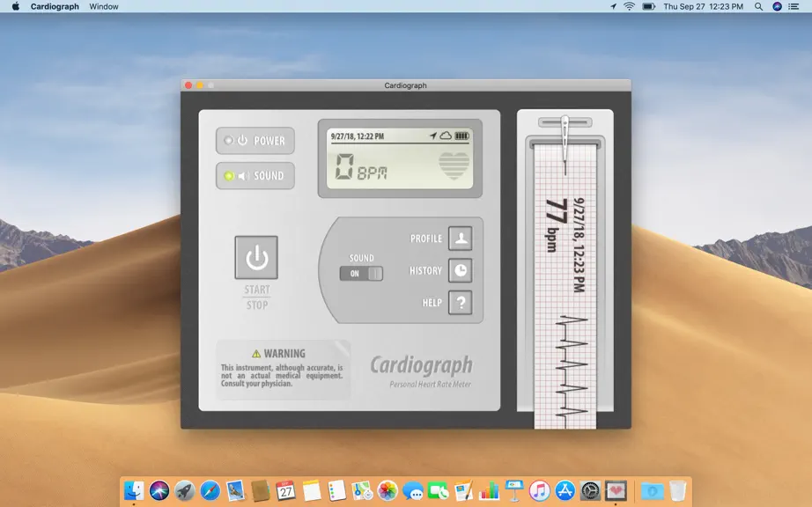Open System Preferences gear in Dock
The height and width of the screenshot is (507, 812).
click(x=590, y=490)
